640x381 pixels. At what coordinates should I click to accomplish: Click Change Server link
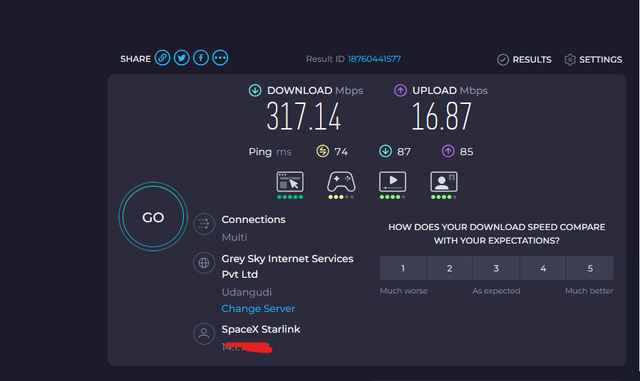tap(258, 309)
